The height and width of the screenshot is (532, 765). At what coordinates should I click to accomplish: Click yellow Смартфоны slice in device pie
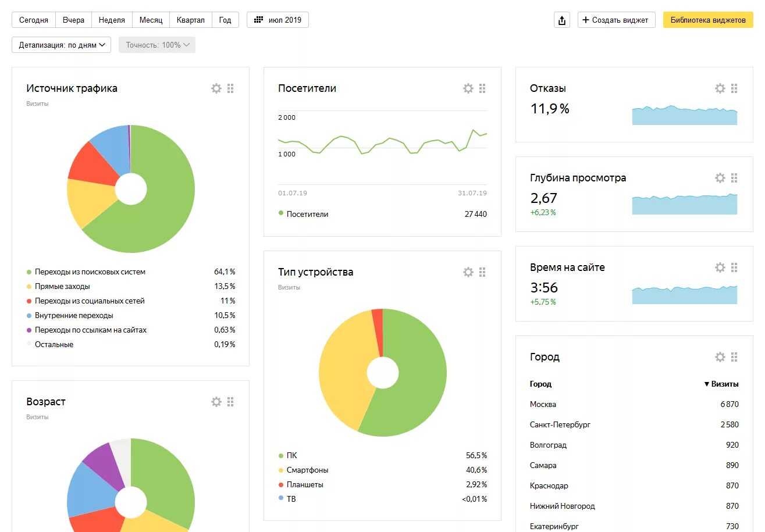coord(343,369)
